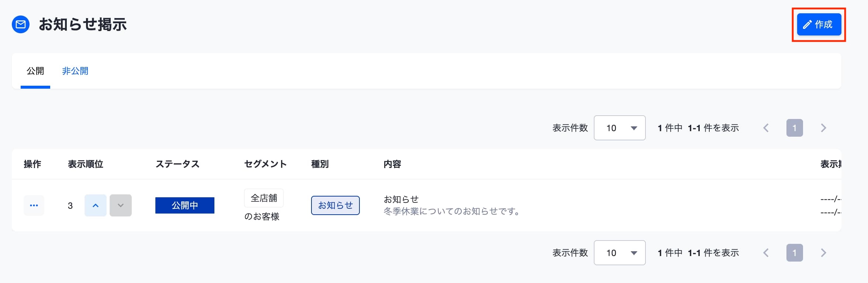This screenshot has height=283, width=868.
Task: Move display order up with the up chevron
Action: (x=96, y=205)
